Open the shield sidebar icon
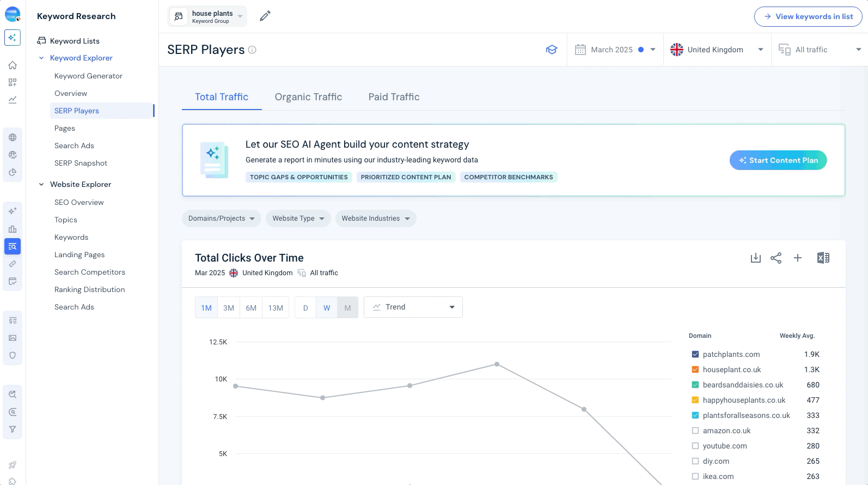868x485 pixels. tap(13, 355)
